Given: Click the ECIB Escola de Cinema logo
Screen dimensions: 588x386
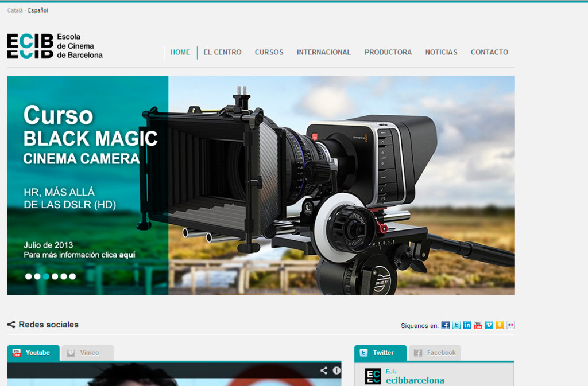Looking at the screenshot, I should (55, 46).
